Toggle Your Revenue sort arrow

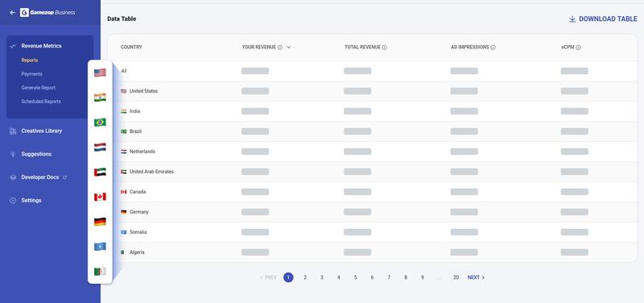pos(289,48)
